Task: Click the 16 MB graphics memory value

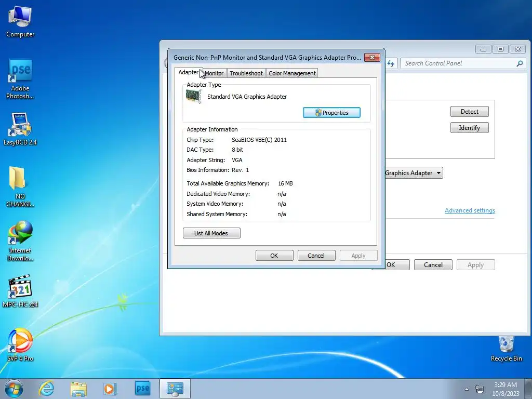Action: pyautogui.click(x=285, y=183)
